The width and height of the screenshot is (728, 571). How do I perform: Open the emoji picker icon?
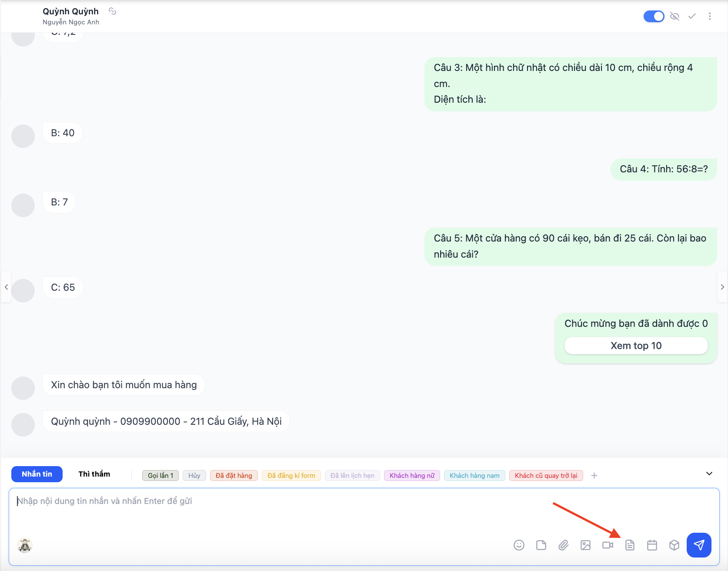click(519, 545)
